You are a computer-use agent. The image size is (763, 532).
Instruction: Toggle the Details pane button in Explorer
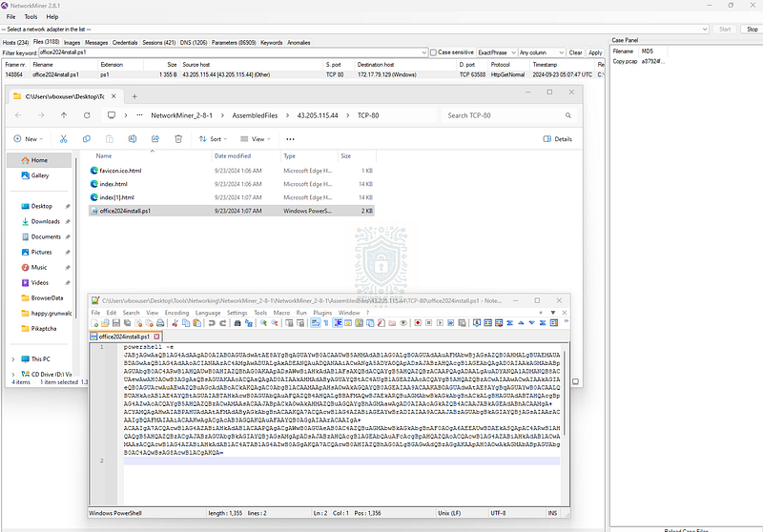click(x=558, y=139)
